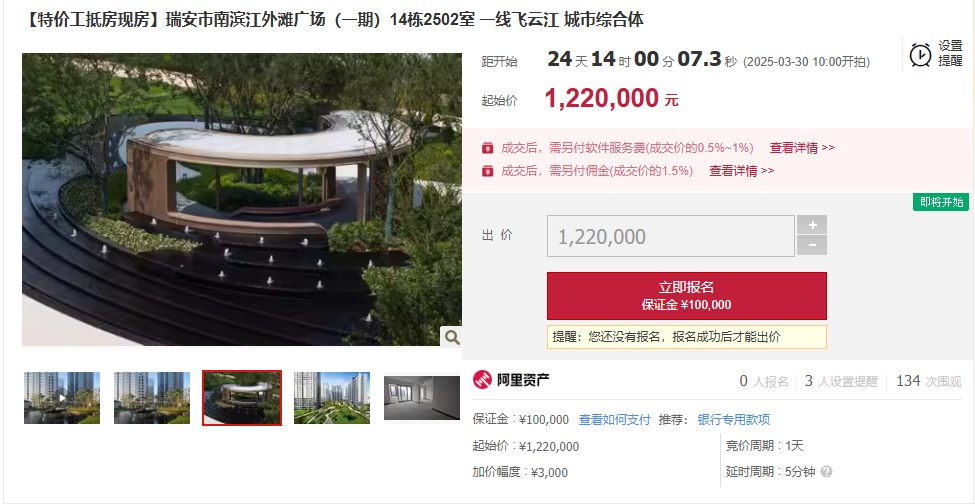The height and width of the screenshot is (504, 975).
Task: Open 查看如何支付 link
Action: click(614, 419)
